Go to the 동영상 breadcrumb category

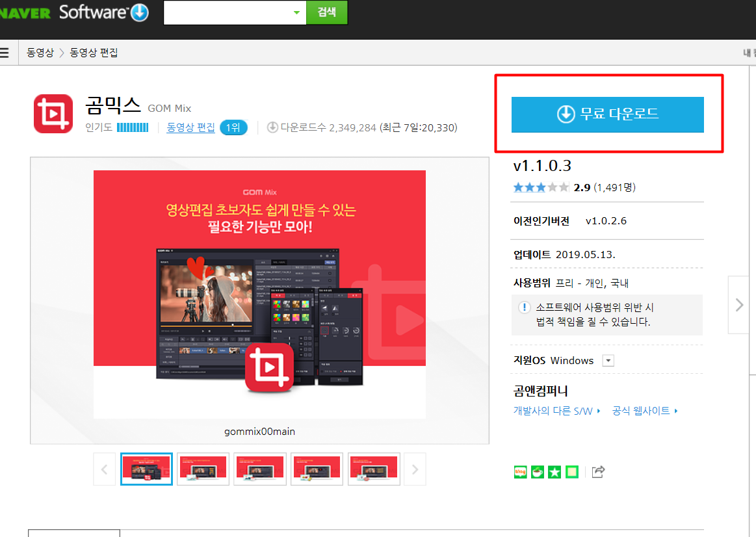point(40,53)
